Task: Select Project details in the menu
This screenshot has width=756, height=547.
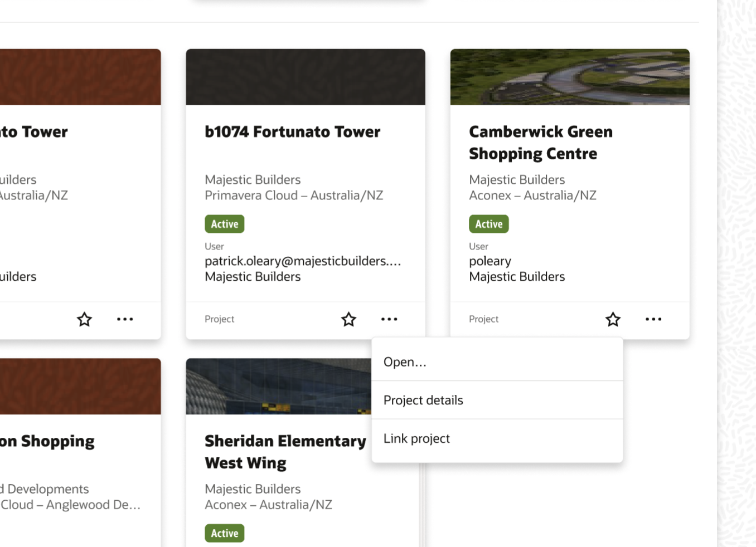Action: (x=497, y=400)
